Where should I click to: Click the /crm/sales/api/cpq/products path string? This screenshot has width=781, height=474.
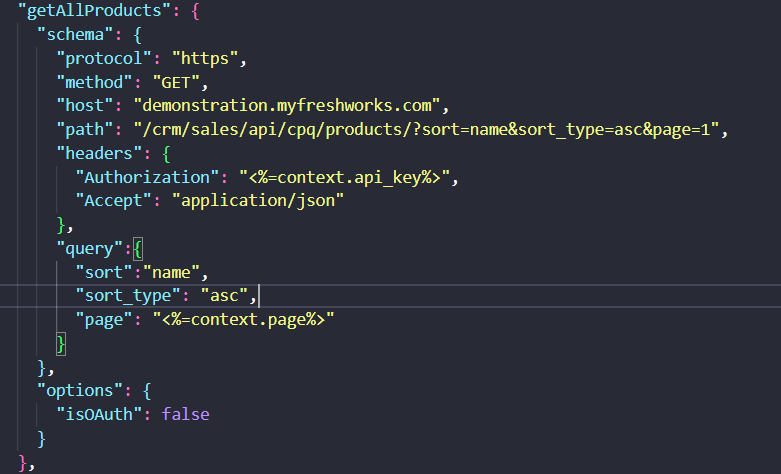tap(426, 129)
